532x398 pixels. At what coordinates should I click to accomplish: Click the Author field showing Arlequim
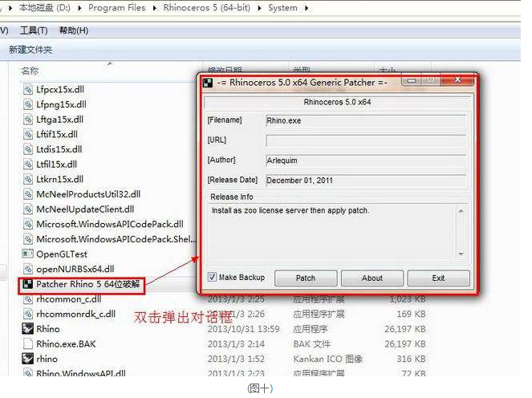pos(366,160)
